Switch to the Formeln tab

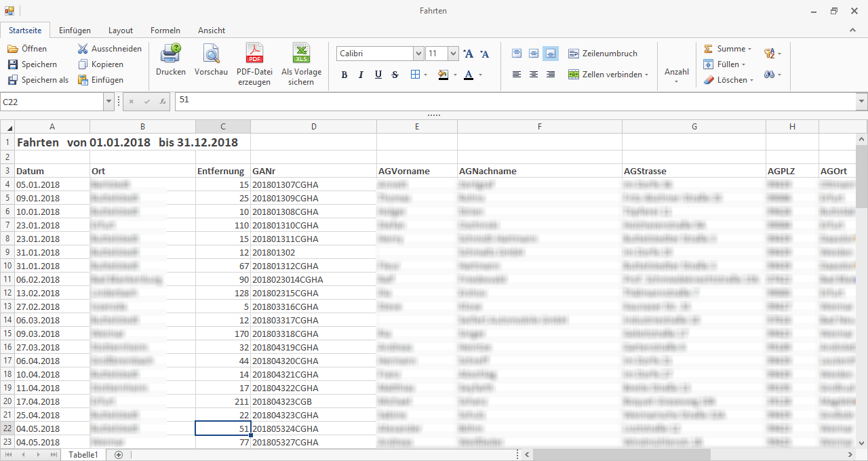(165, 31)
